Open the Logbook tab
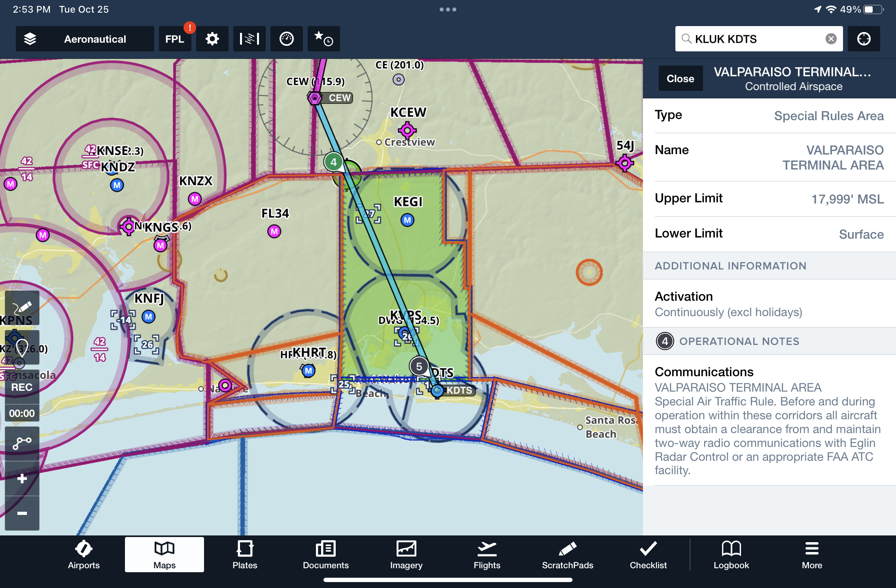This screenshot has height=588, width=896. [x=732, y=555]
